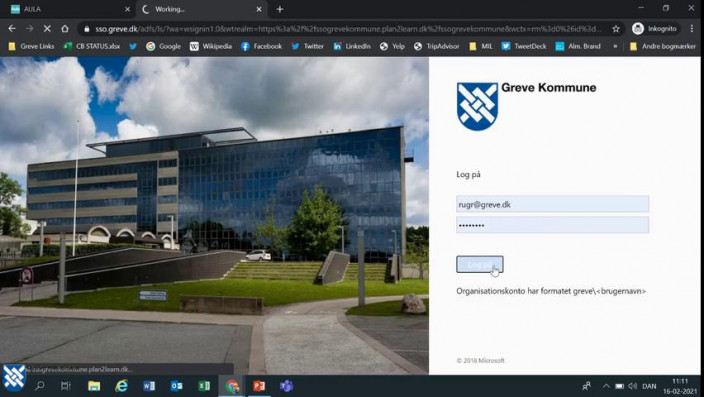Show hidden system tray icons
Viewport: 704px width, 397px height.
click(x=606, y=386)
